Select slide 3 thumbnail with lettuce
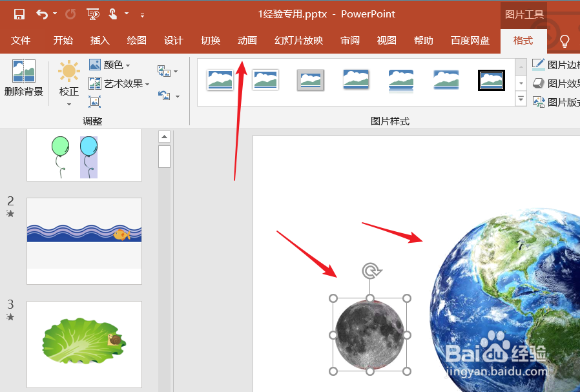 [85, 344]
